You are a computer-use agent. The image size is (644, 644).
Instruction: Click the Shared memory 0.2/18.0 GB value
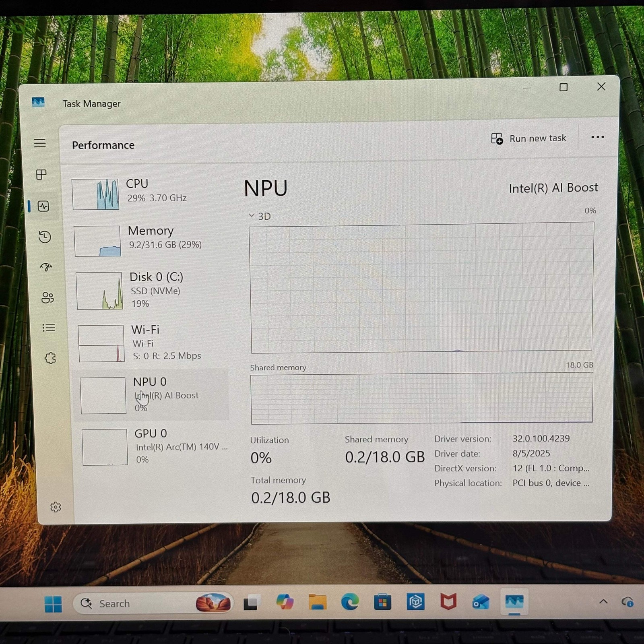point(384,457)
